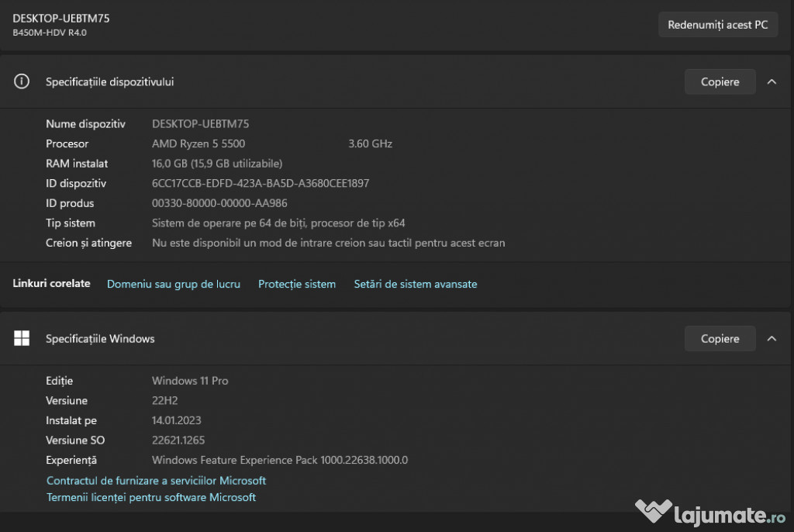Screen dimensions: 794x532
Task: Select the OS build value 22621.1265
Action: [178, 440]
